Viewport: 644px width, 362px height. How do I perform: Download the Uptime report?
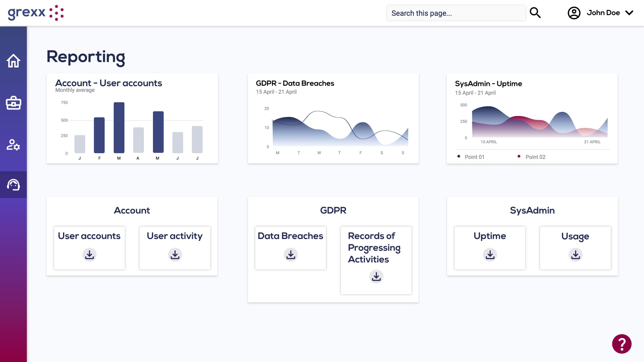tap(490, 255)
